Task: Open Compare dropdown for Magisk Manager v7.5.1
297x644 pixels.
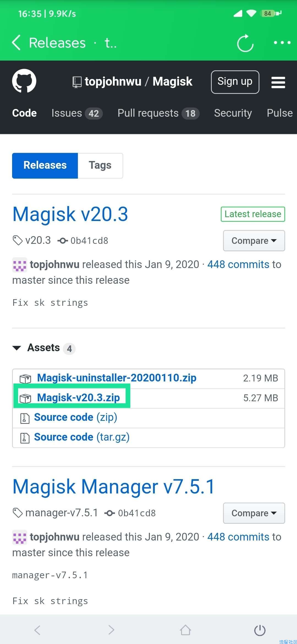Action: [x=254, y=513]
